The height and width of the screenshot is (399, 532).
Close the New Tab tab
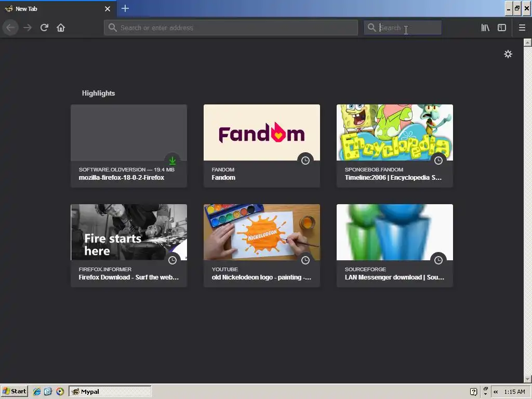(x=108, y=9)
